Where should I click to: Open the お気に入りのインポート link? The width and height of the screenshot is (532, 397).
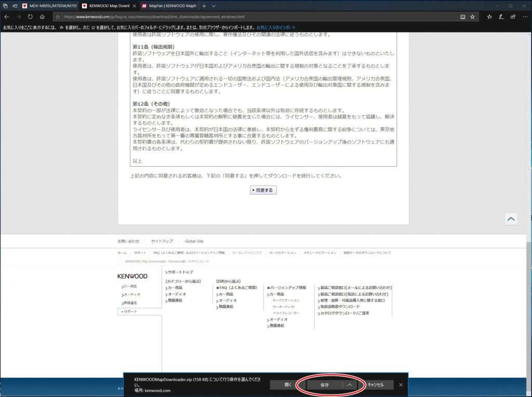(x=276, y=28)
